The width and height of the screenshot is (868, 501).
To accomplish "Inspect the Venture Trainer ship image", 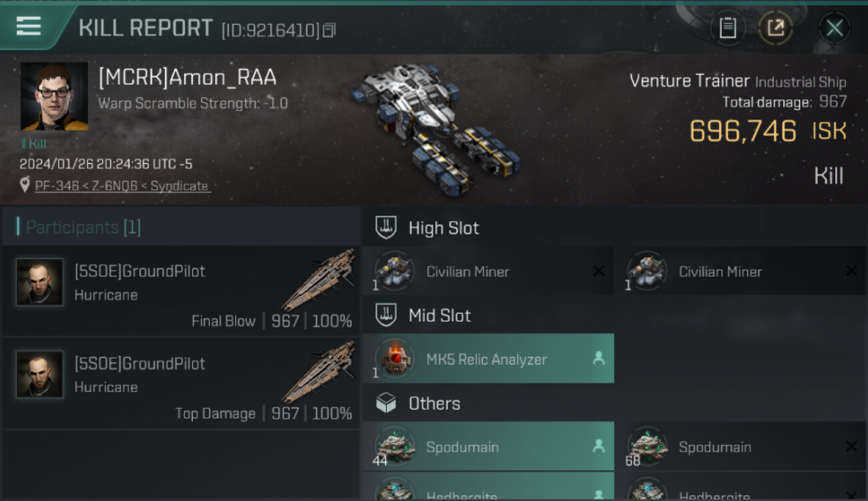I will pos(435,128).
